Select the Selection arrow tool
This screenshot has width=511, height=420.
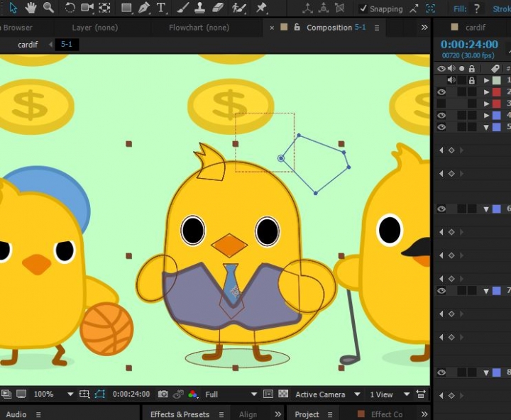tap(13, 8)
